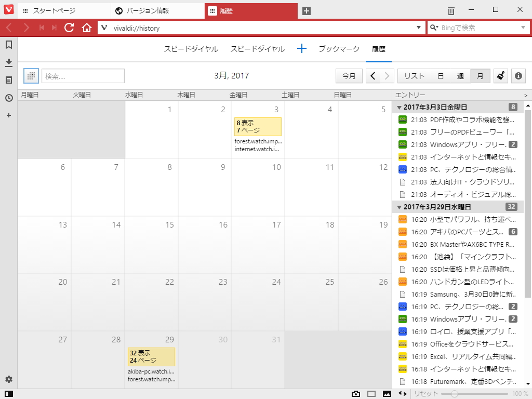The height and width of the screenshot is (399, 532).
Task: Go back with the back arrow
Action: coord(9,28)
